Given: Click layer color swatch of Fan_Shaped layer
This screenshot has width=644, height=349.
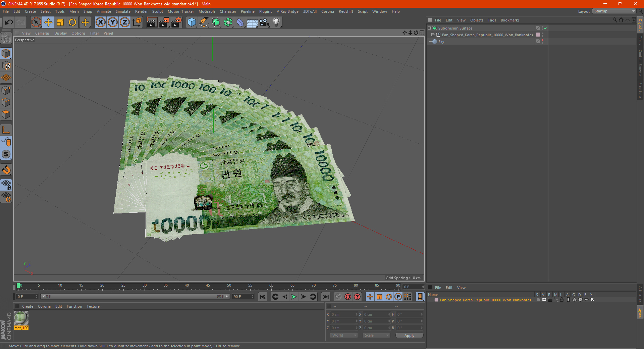Looking at the screenshot, I should pyautogui.click(x=436, y=300).
